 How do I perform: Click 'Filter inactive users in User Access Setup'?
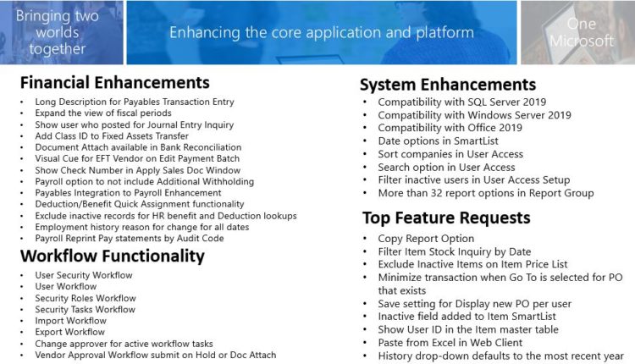tap(473, 179)
